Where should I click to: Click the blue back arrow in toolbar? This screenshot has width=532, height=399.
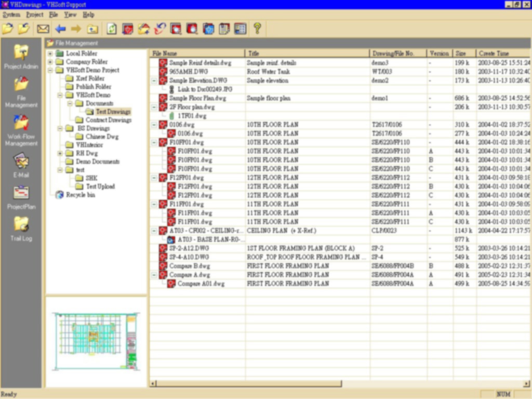(x=60, y=29)
